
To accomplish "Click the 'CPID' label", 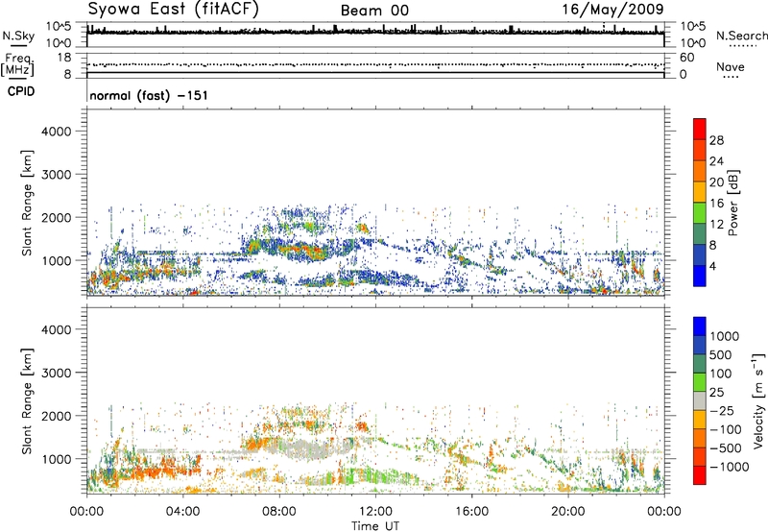I will coord(21,91).
